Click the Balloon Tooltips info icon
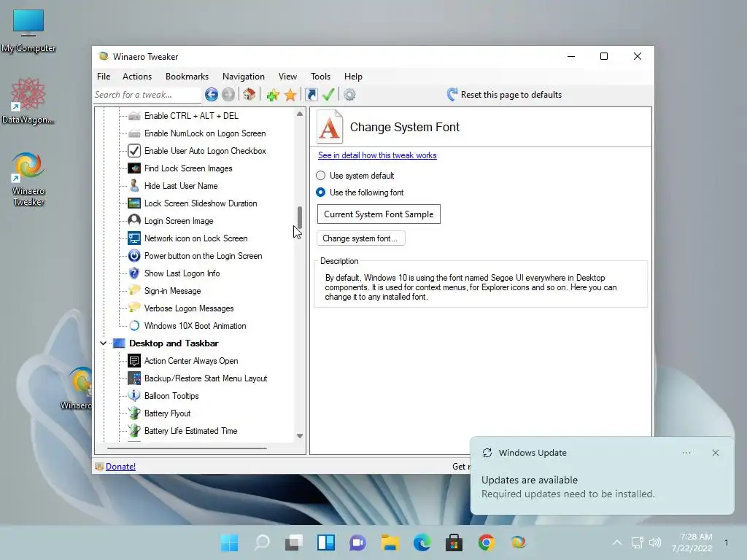747x560 pixels. pos(134,396)
